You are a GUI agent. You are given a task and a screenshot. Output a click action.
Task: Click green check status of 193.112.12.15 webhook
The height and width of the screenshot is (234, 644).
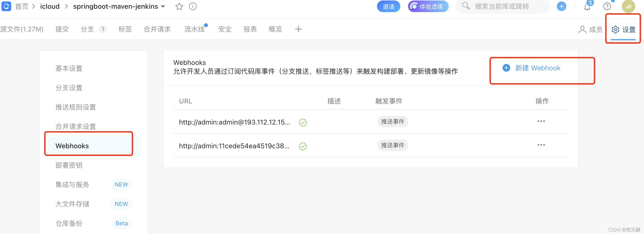coord(303,122)
